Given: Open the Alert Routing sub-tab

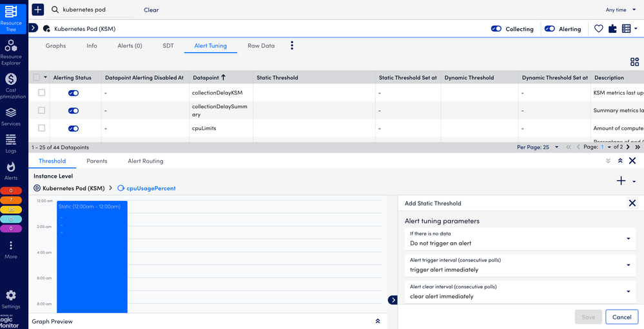Looking at the screenshot, I should [146, 161].
